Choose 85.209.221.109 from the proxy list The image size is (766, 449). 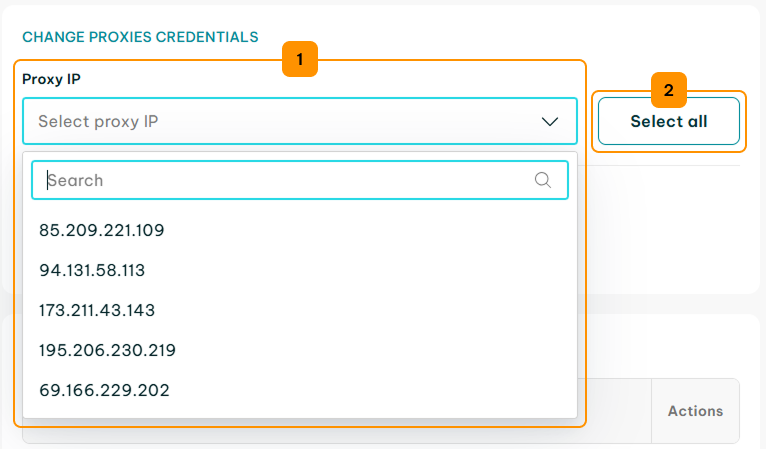click(300, 230)
